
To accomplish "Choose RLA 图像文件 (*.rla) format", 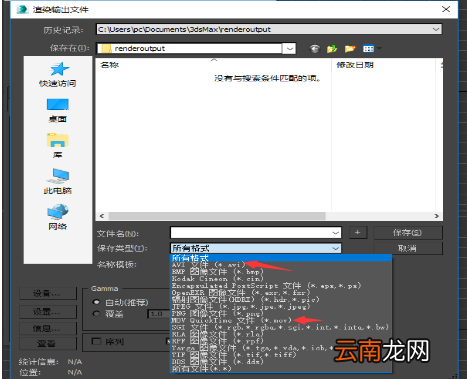I will click(x=281, y=334).
